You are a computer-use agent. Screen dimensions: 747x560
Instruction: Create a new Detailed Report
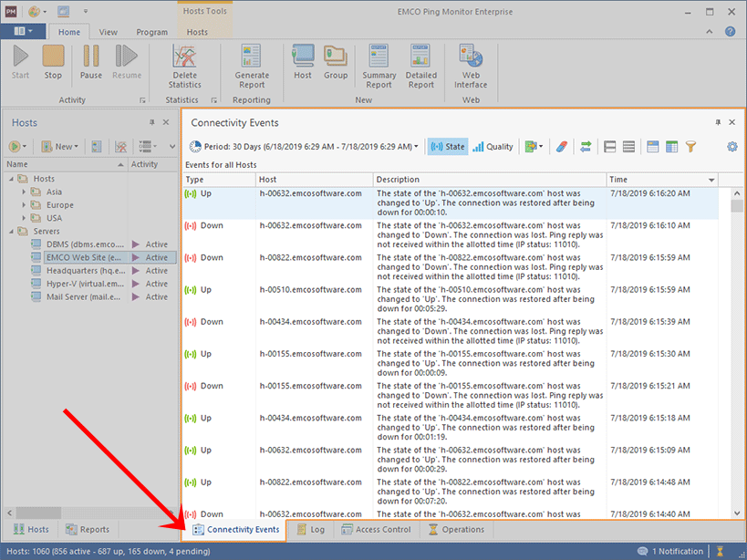click(x=421, y=67)
